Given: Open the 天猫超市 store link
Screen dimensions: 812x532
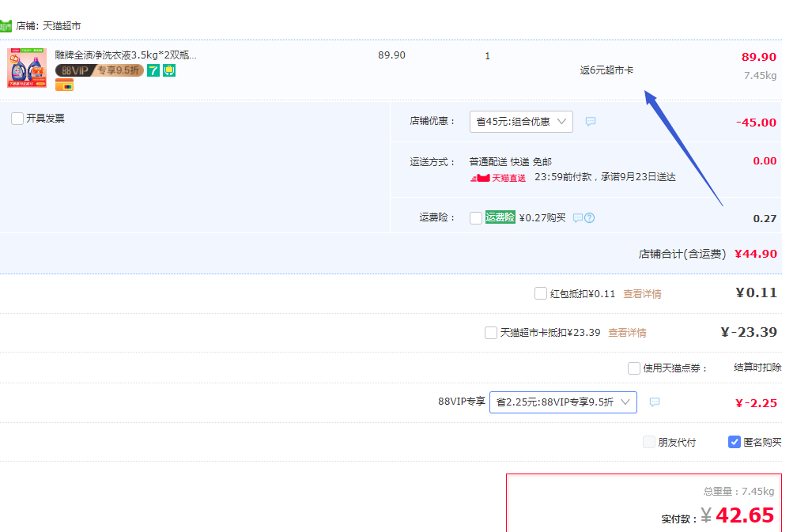Looking at the screenshot, I should (62, 26).
